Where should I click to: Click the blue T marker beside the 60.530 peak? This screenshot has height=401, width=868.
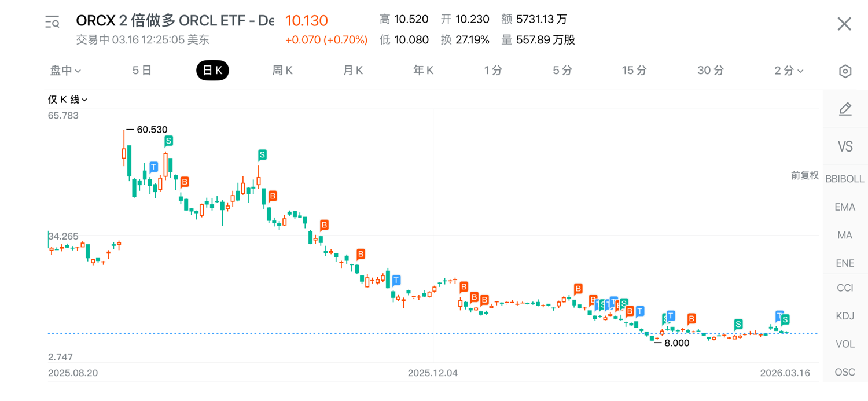point(153,167)
